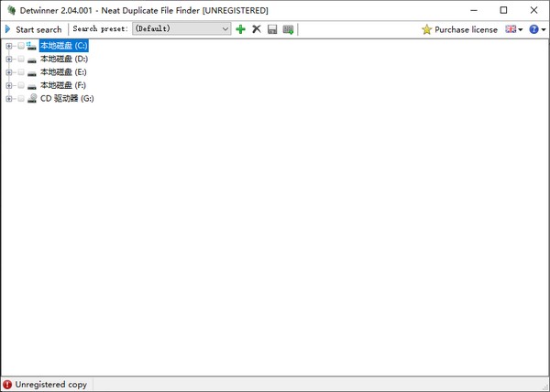Open the language flag menu
This screenshot has width=550, height=392.
(514, 29)
